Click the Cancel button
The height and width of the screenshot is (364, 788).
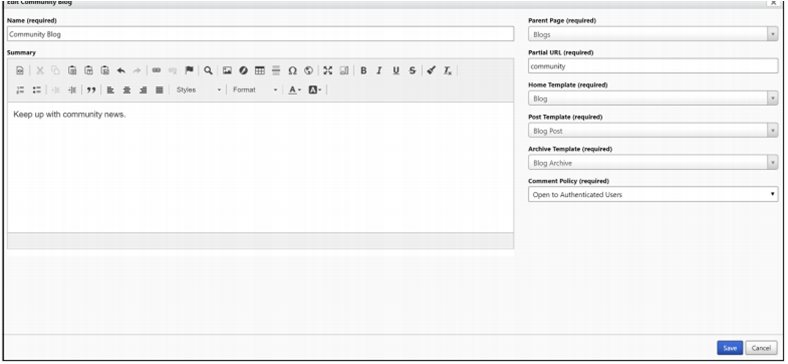click(x=761, y=348)
